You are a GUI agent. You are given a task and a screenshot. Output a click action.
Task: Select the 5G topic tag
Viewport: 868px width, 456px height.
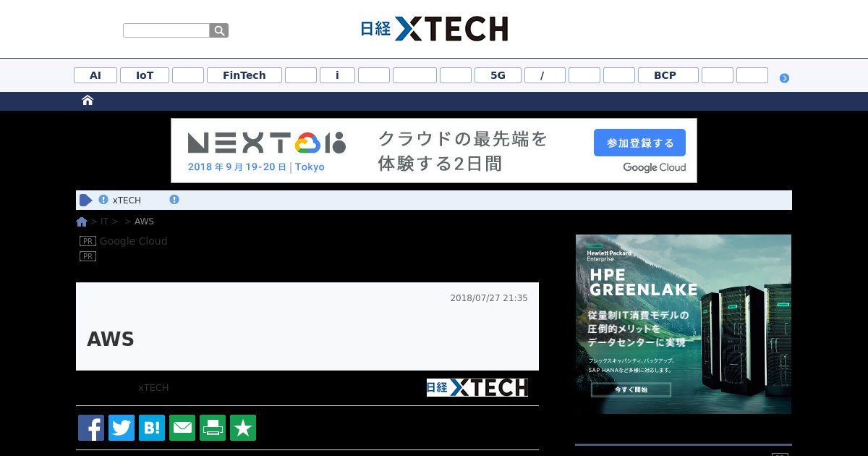tap(498, 75)
